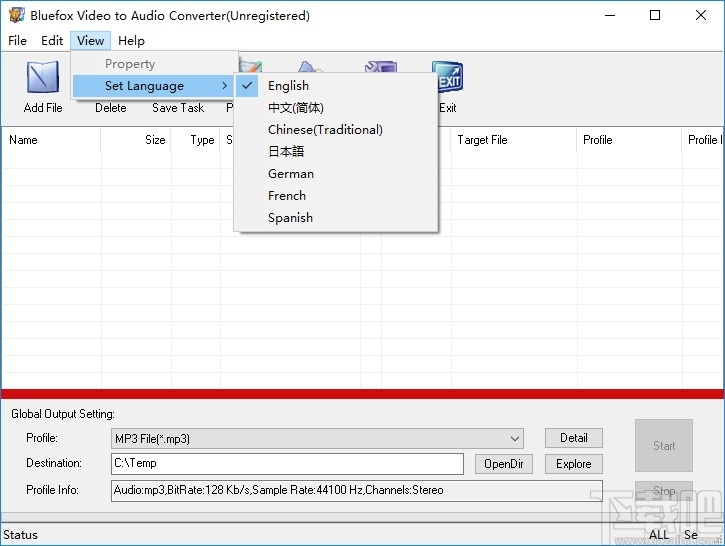Click the Delete toolbar label
Viewport: 725px width, 546px height.
click(111, 108)
